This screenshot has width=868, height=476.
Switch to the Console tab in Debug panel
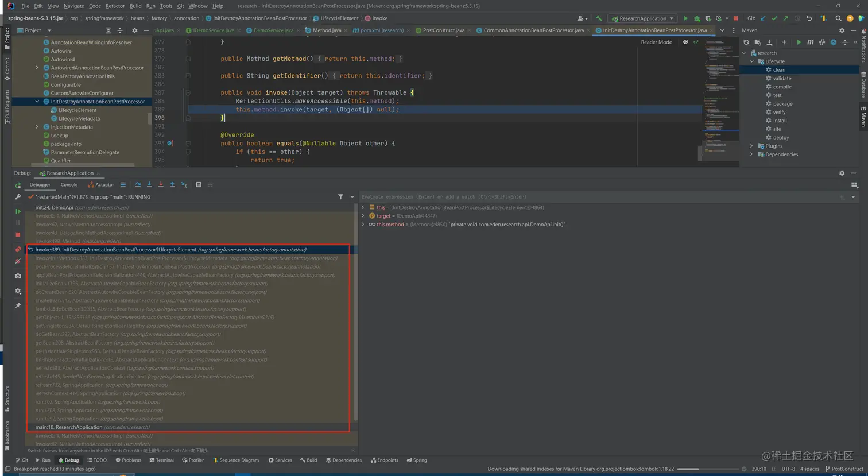coord(69,185)
